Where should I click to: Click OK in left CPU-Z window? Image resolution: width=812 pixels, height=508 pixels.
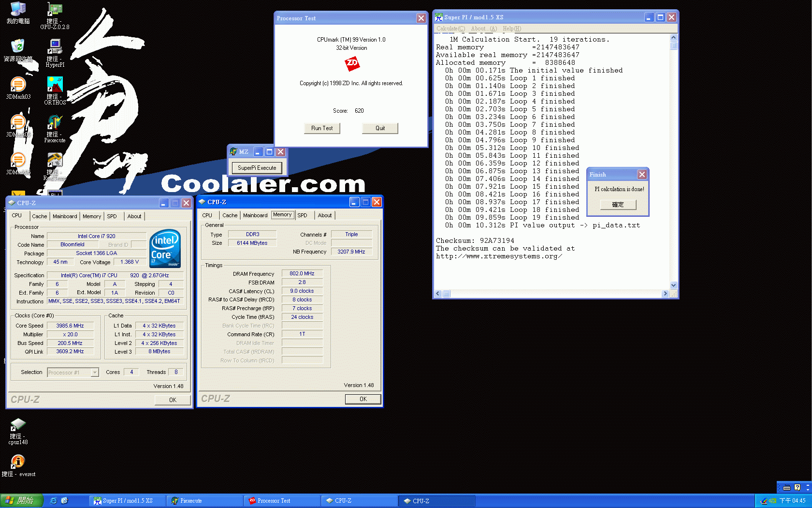[x=173, y=400]
